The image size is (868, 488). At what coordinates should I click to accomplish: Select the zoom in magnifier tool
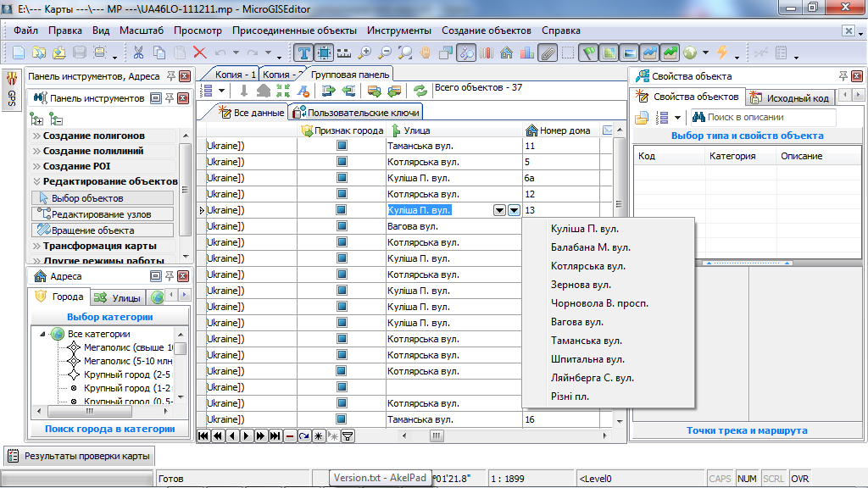pos(364,53)
